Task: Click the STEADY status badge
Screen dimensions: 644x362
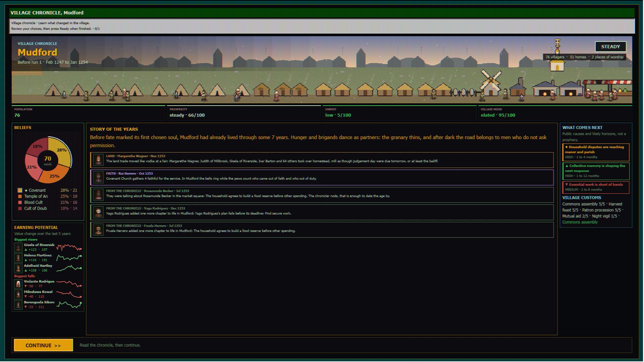Action: coord(610,47)
